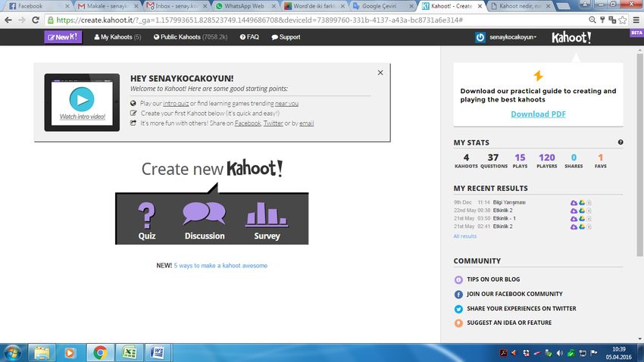Create a new Survey with bar chart icon
This screenshot has width=644, height=362.
[x=267, y=221]
